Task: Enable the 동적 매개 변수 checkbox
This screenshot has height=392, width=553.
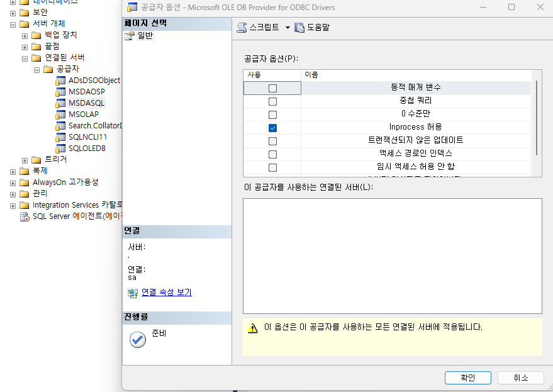Action: click(x=272, y=88)
